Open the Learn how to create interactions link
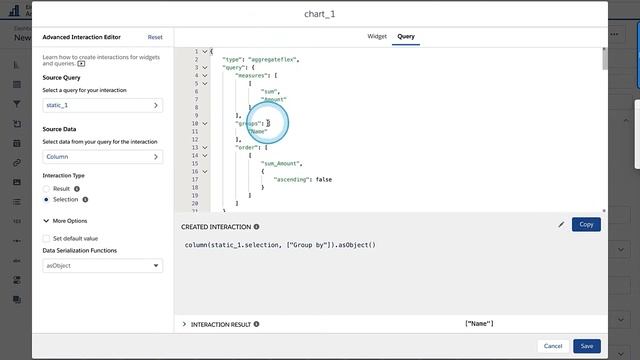Image resolution: width=640 pixels, height=360 pixels. (101, 60)
